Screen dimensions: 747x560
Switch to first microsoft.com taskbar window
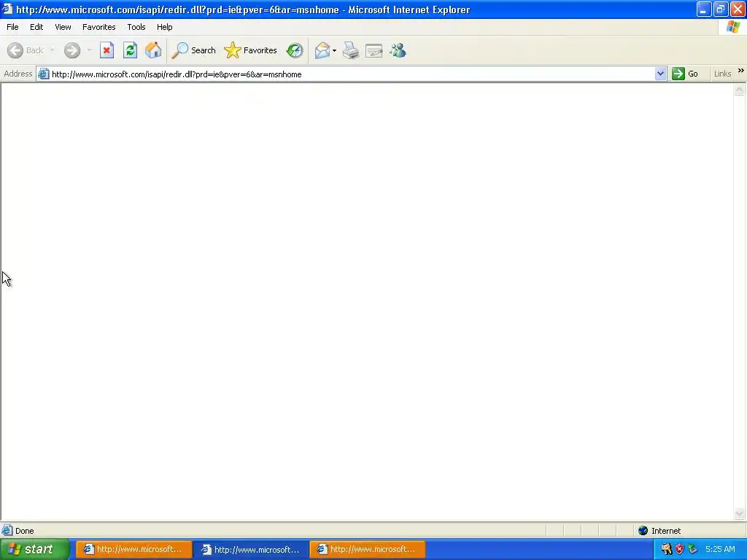[x=134, y=550]
